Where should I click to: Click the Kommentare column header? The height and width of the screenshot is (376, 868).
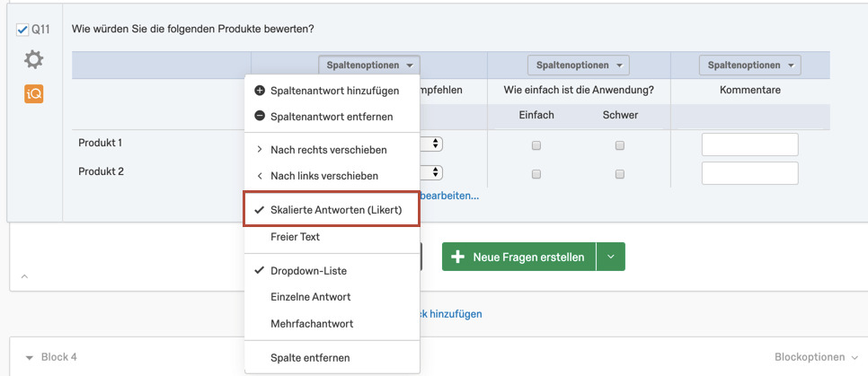pos(750,90)
